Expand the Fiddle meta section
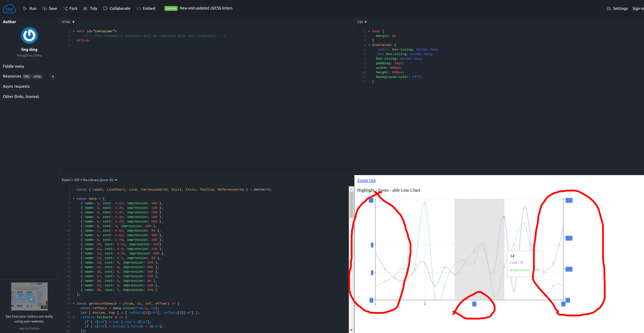The height and width of the screenshot is (333, 644). (x=13, y=66)
